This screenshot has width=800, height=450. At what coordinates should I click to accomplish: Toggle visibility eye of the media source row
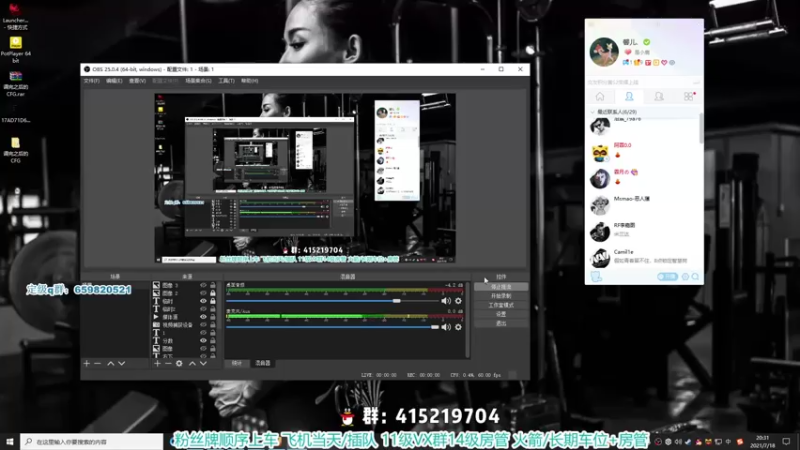tap(203, 317)
